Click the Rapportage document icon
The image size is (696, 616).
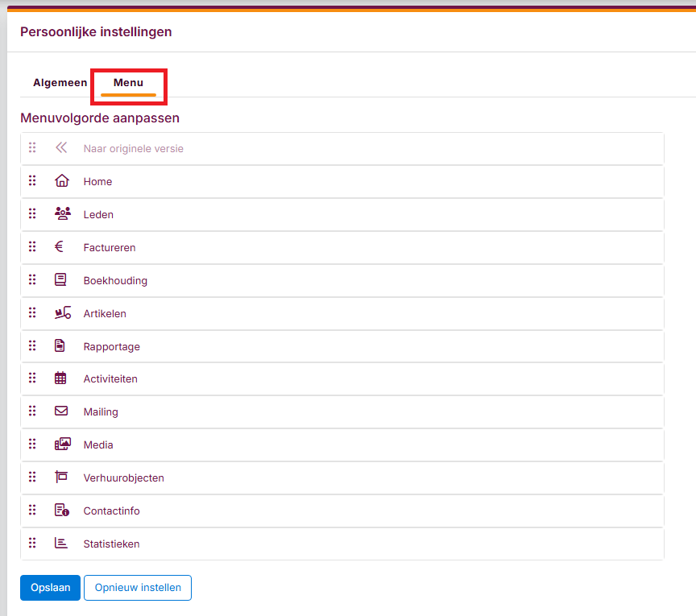coord(60,346)
